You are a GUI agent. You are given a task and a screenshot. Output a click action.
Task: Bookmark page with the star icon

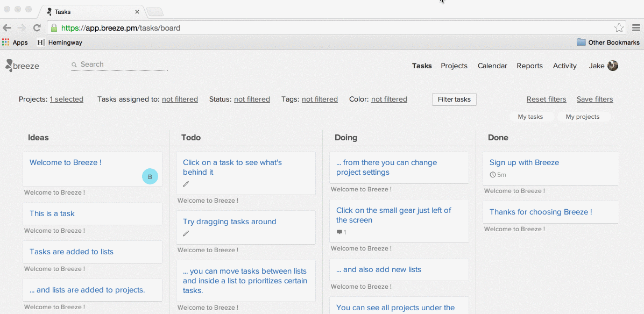click(619, 28)
